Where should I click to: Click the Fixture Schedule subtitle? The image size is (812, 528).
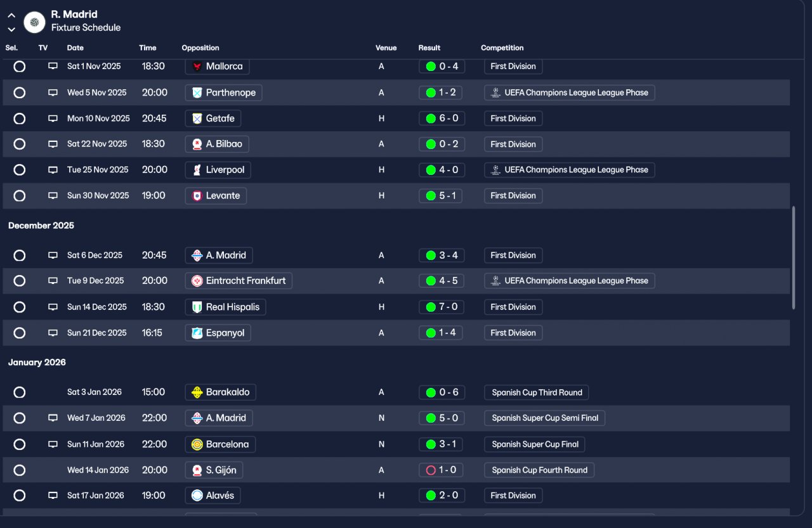(x=86, y=28)
